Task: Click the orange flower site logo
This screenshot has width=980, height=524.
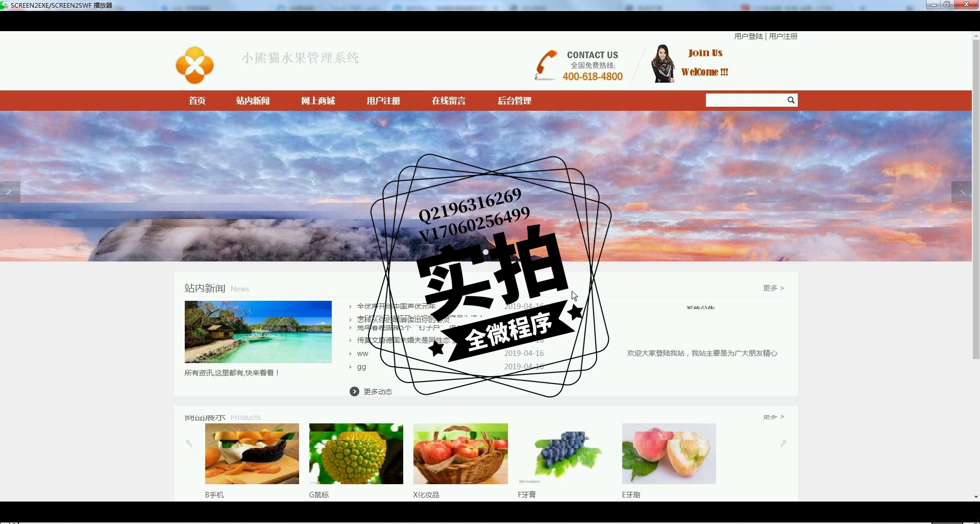Action: 194,65
